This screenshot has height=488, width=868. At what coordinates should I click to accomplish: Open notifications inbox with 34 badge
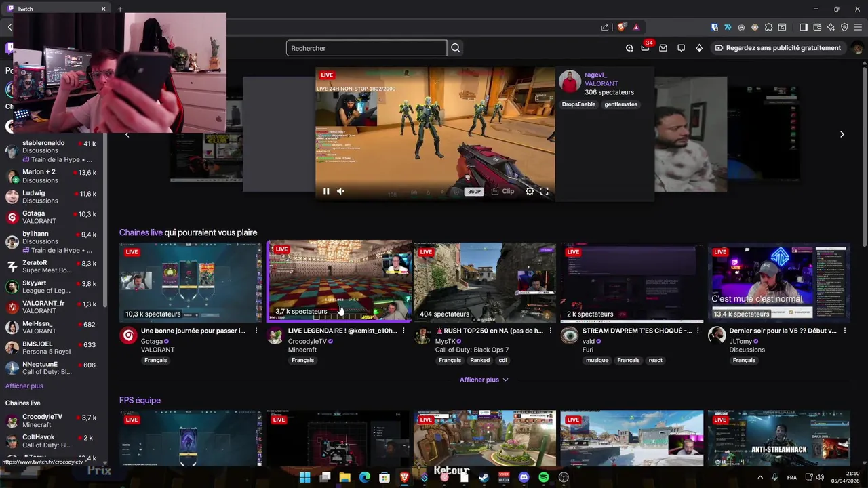[646, 47]
